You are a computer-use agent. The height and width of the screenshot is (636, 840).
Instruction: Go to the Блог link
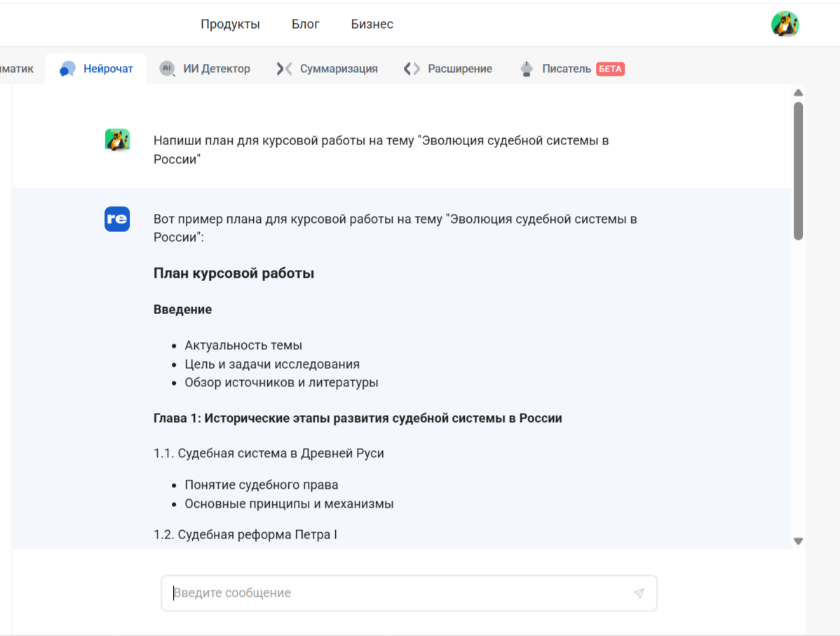click(306, 25)
